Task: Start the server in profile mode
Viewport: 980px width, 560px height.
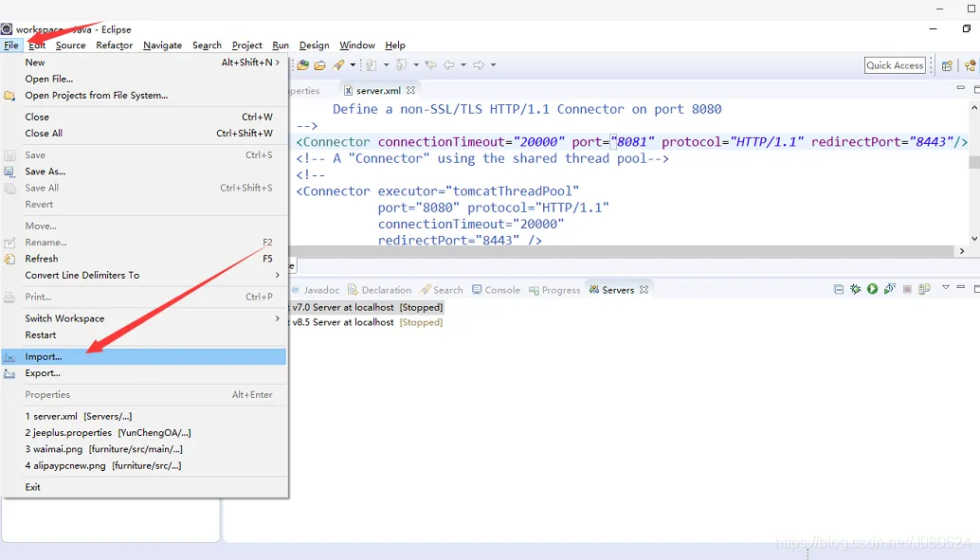Action: coord(889,289)
